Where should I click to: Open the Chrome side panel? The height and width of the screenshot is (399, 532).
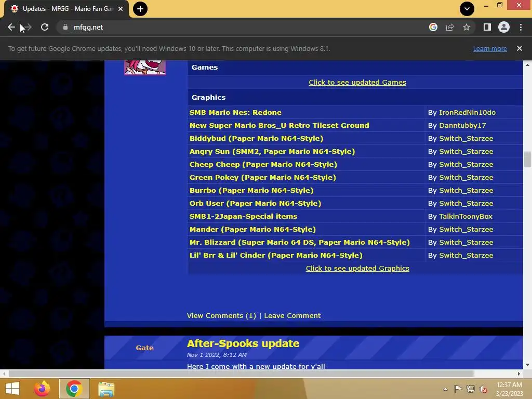click(487, 27)
